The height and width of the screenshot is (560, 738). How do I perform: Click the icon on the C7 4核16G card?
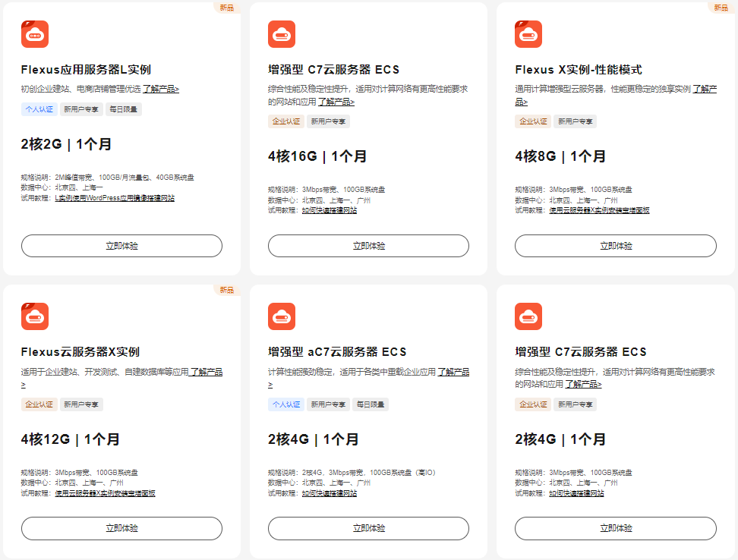[282, 34]
